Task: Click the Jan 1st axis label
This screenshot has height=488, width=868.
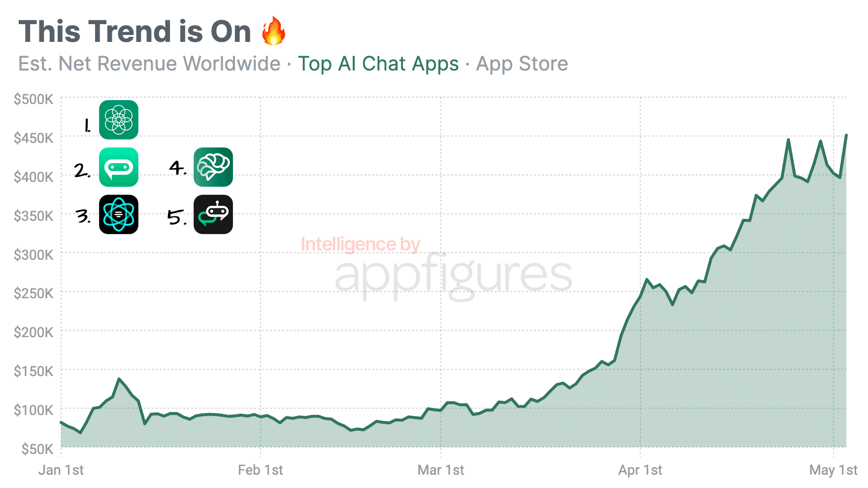Action: pyautogui.click(x=61, y=470)
